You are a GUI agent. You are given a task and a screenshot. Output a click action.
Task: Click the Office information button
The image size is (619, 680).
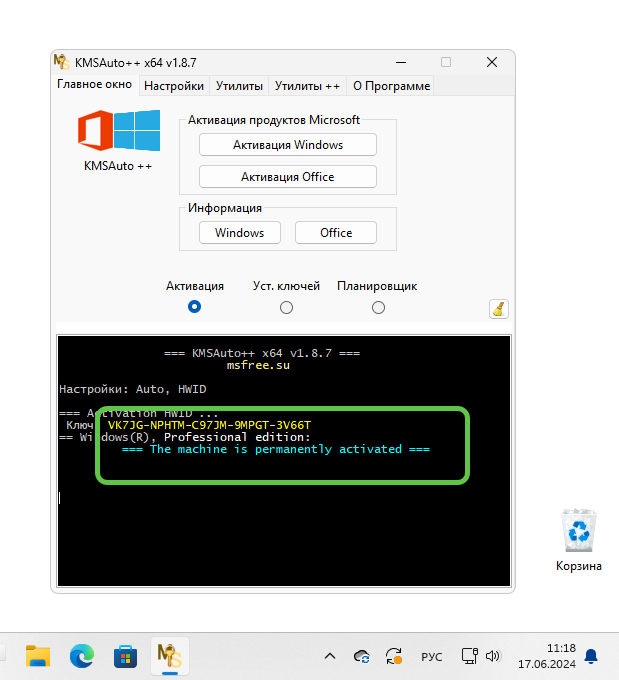pos(336,232)
